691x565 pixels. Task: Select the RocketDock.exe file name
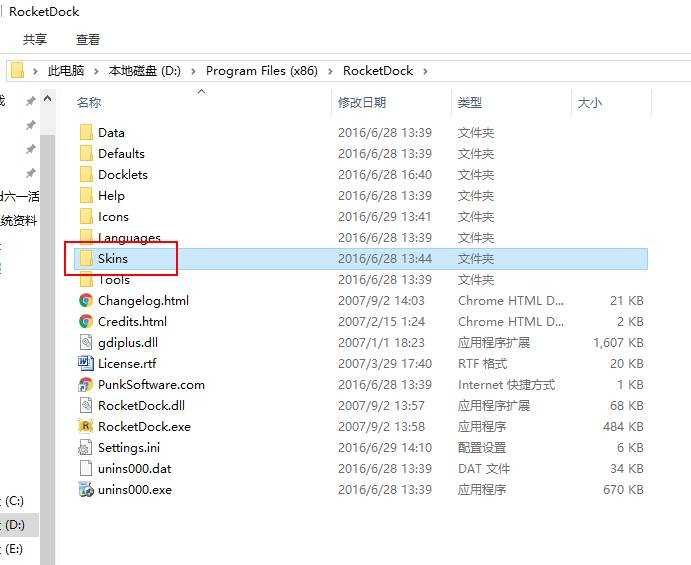(x=144, y=426)
